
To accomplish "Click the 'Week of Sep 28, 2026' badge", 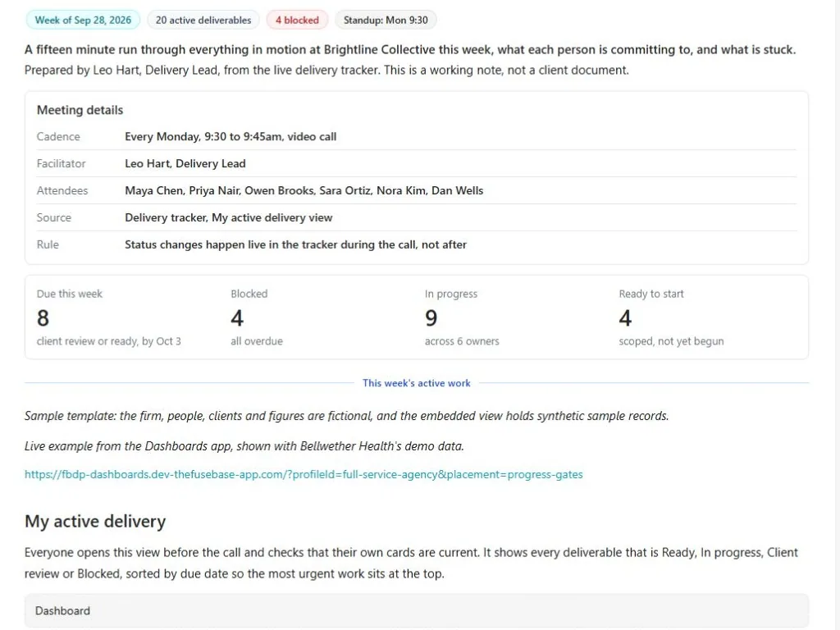I will (x=83, y=20).
